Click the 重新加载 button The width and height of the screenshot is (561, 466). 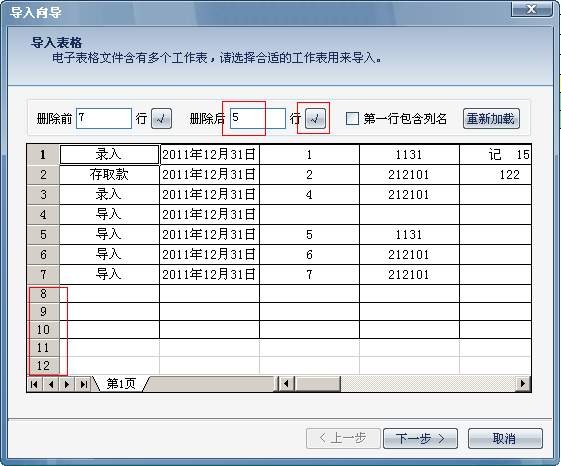[x=491, y=118]
